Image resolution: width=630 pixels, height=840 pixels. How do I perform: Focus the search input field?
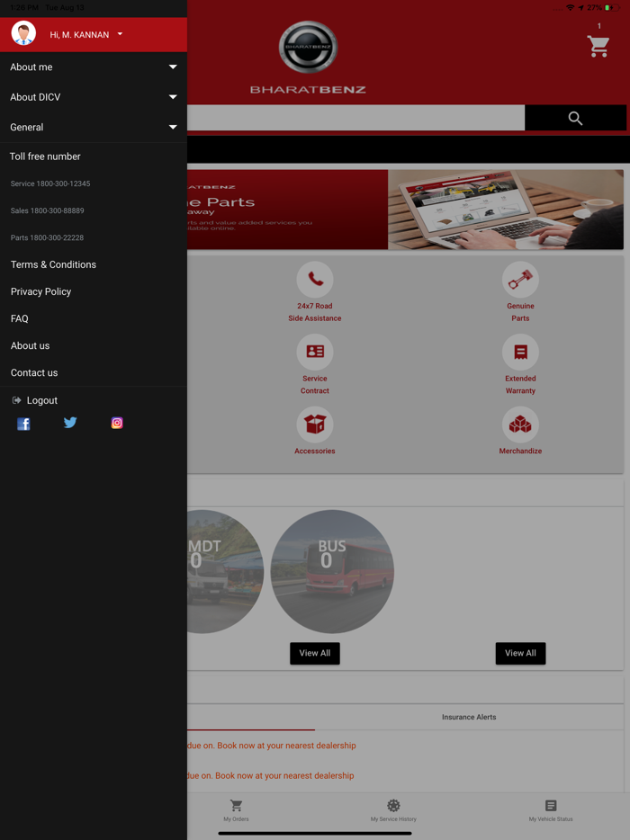click(x=355, y=117)
